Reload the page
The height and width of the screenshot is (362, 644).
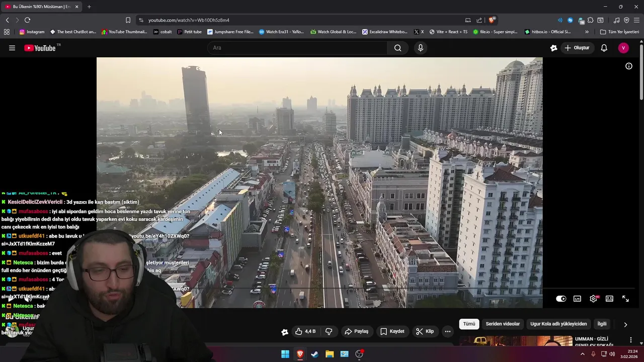[27, 20]
